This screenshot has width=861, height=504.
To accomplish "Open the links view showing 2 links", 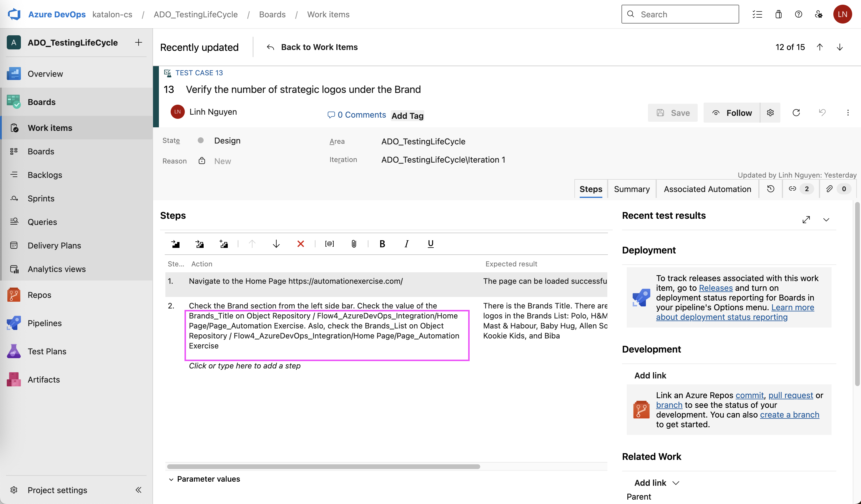I will tap(799, 189).
